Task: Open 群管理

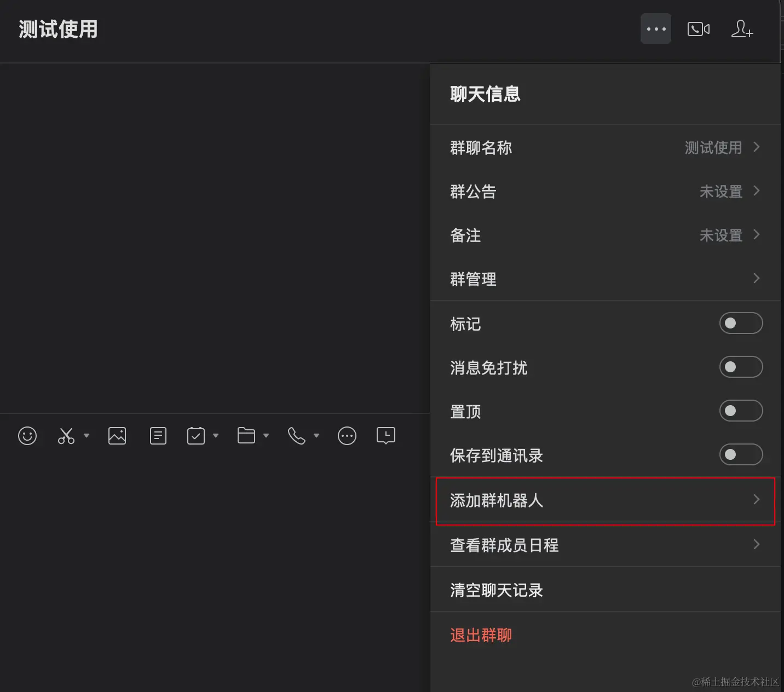Action: pyautogui.click(x=605, y=279)
